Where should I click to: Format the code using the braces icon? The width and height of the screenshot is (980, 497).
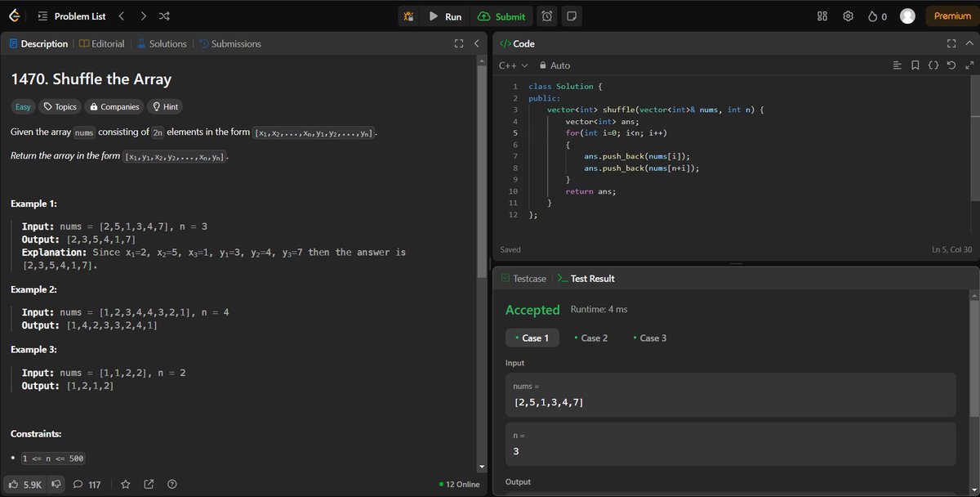933,65
